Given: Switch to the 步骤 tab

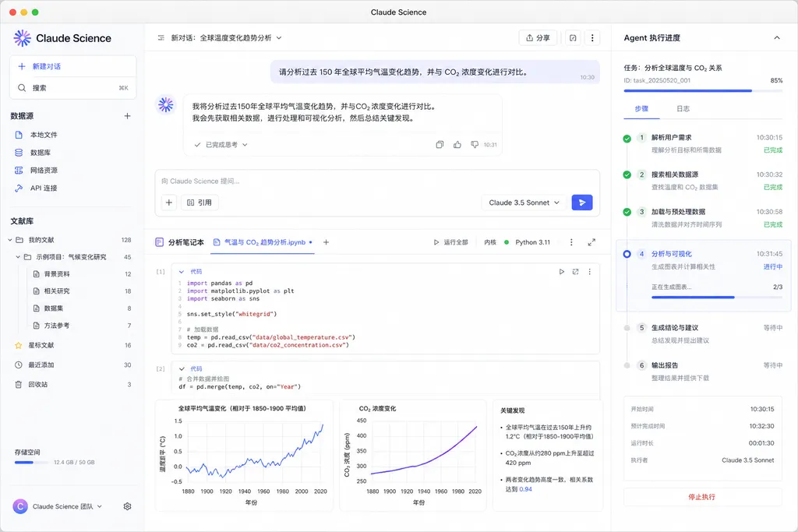Looking at the screenshot, I should [x=641, y=108].
